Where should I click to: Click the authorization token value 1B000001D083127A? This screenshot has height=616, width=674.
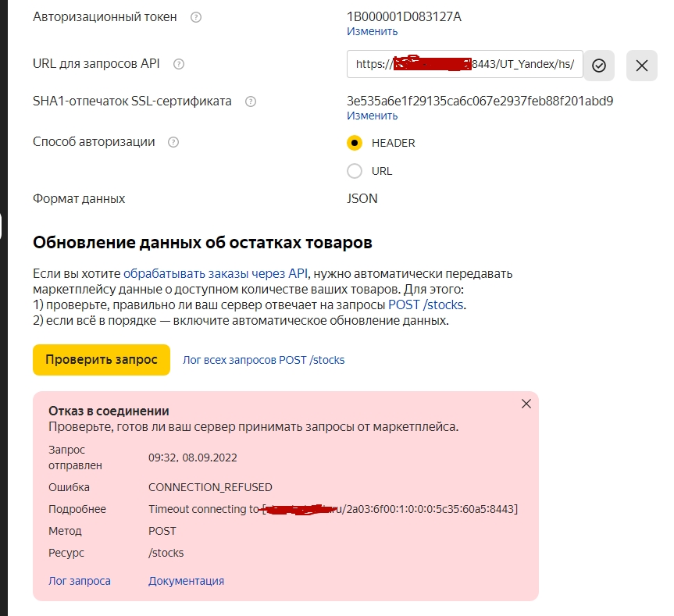(x=404, y=16)
